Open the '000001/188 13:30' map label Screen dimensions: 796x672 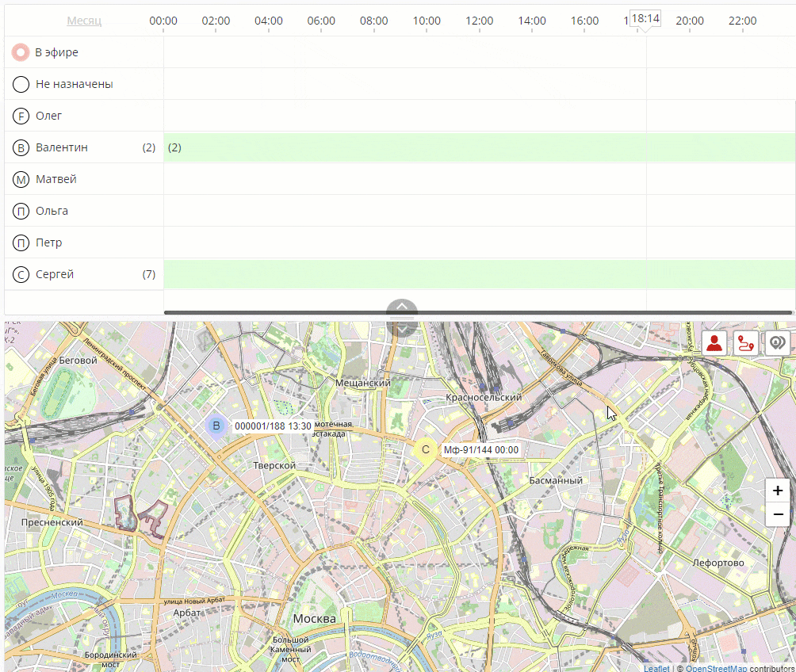[273, 426]
